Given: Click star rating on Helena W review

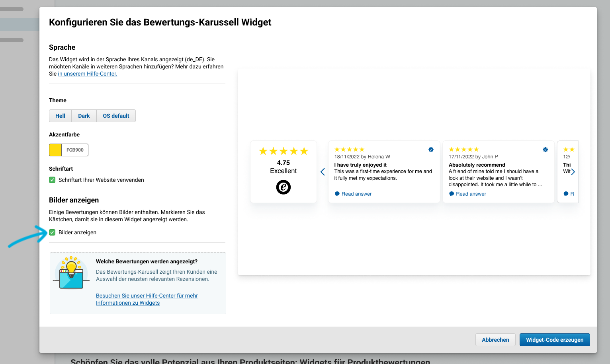Looking at the screenshot, I should 349,150.
